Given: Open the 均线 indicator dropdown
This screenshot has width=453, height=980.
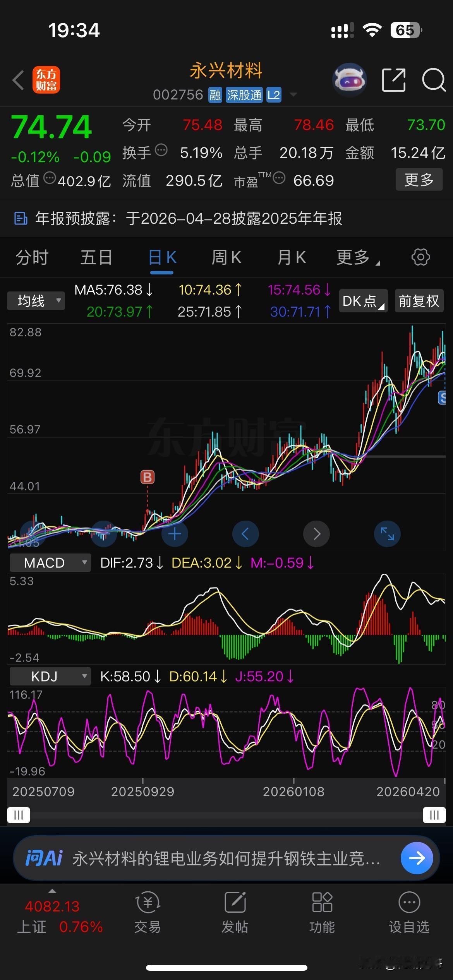Looking at the screenshot, I should click(x=36, y=301).
